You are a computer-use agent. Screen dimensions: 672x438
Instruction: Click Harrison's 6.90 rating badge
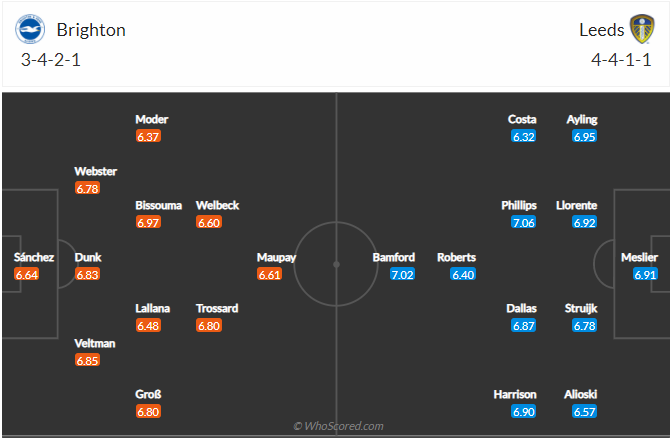coord(520,412)
